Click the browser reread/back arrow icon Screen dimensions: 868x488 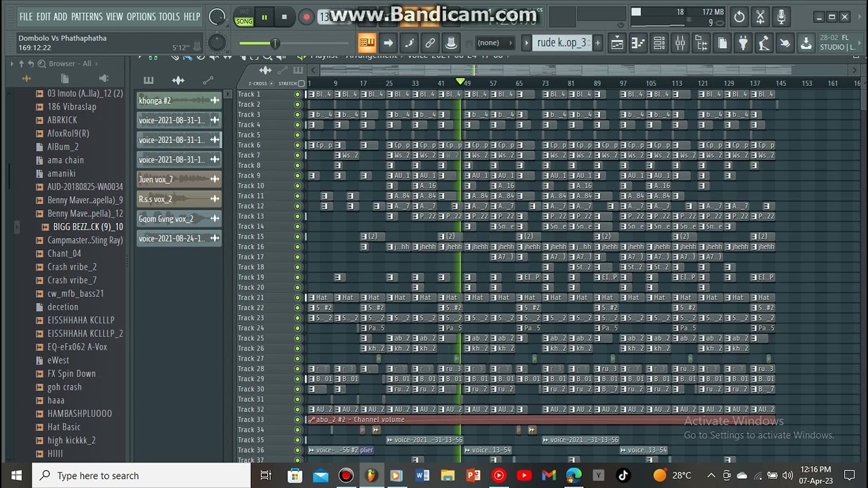tap(31, 64)
